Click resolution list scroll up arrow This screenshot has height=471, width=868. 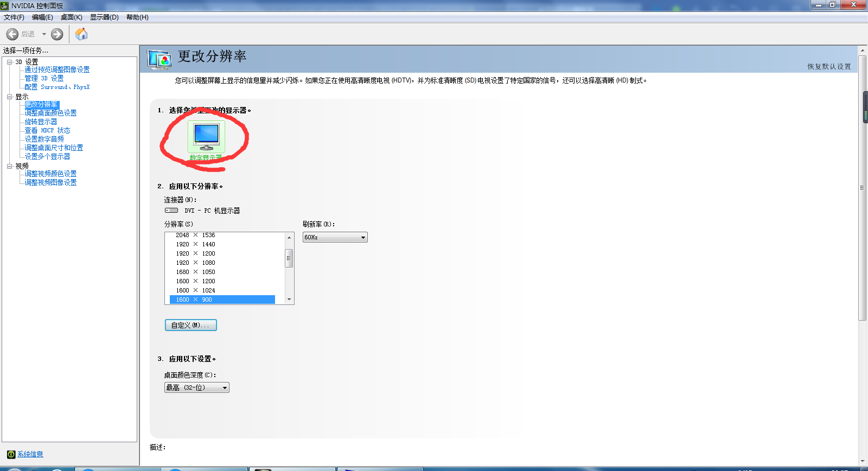click(x=289, y=237)
